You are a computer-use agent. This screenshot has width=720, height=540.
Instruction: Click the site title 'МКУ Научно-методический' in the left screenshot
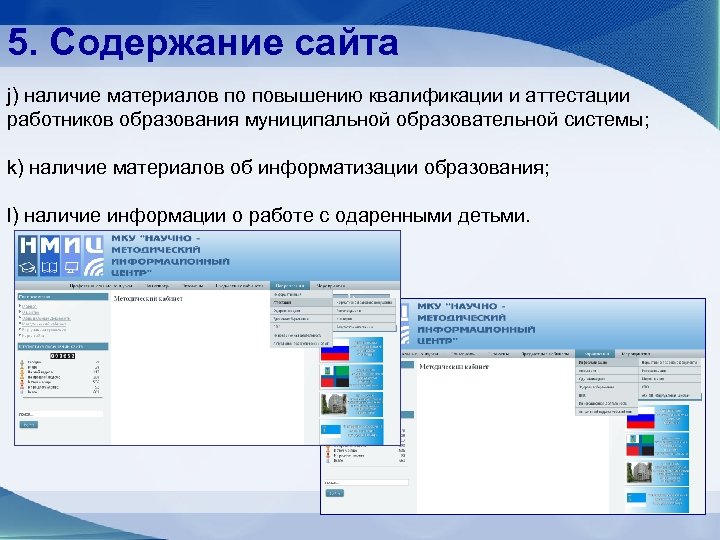(x=170, y=255)
